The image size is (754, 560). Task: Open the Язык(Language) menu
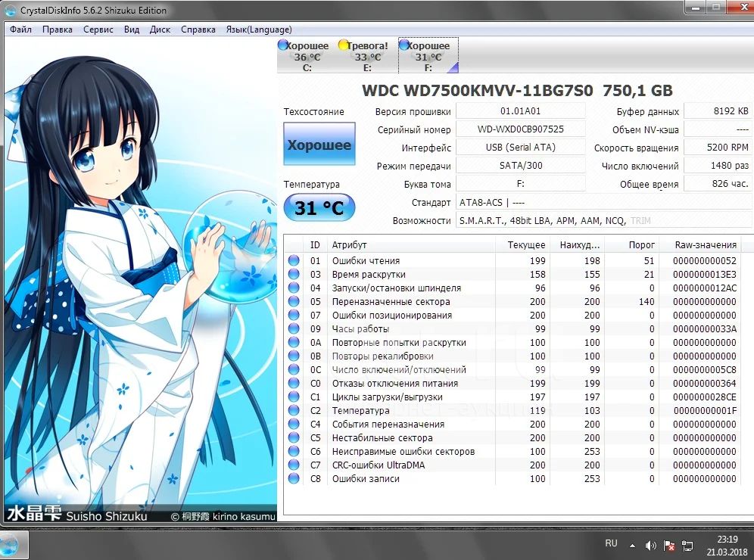(259, 30)
